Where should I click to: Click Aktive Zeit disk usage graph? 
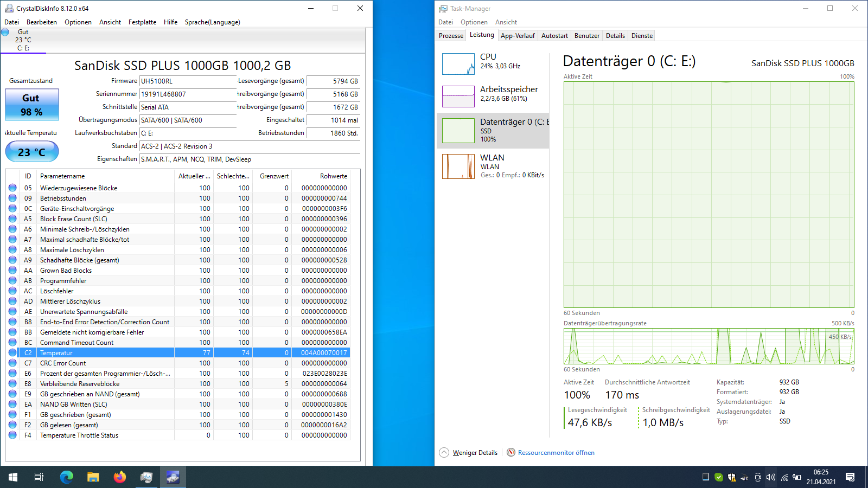[x=709, y=195]
